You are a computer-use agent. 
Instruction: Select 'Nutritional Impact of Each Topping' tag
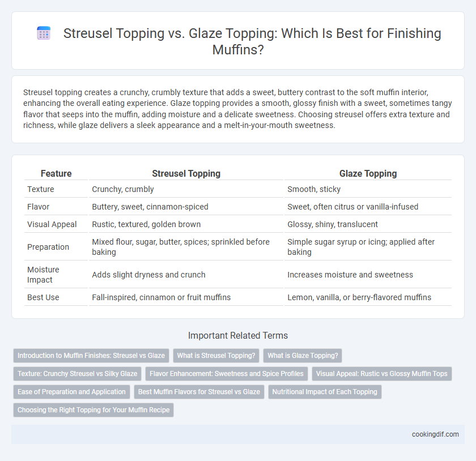click(x=325, y=392)
